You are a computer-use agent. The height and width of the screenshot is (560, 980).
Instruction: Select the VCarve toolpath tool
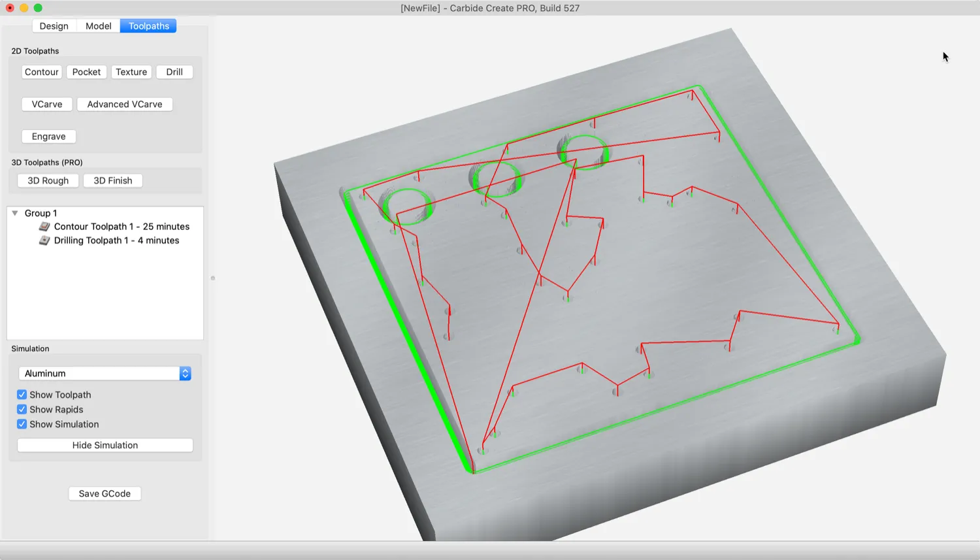46,104
